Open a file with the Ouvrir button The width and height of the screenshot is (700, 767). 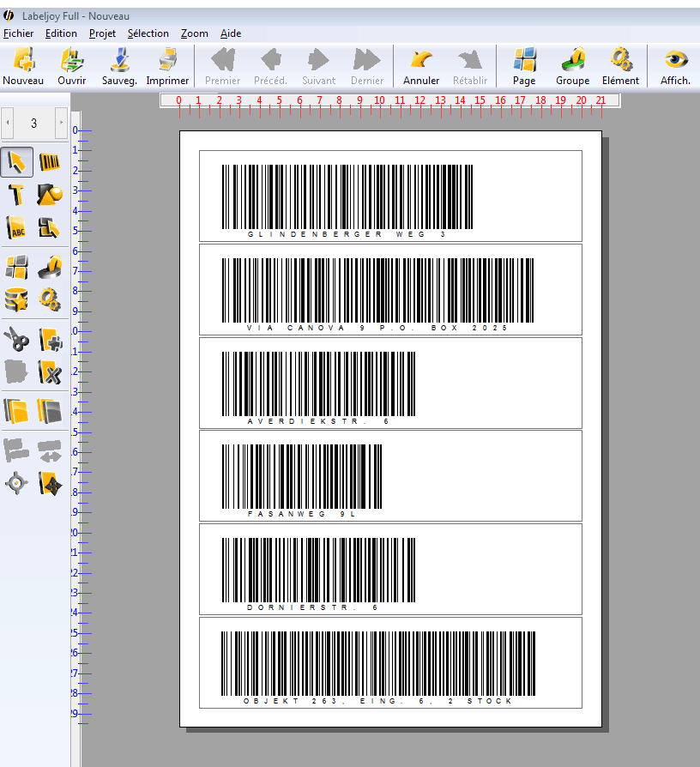(x=71, y=66)
